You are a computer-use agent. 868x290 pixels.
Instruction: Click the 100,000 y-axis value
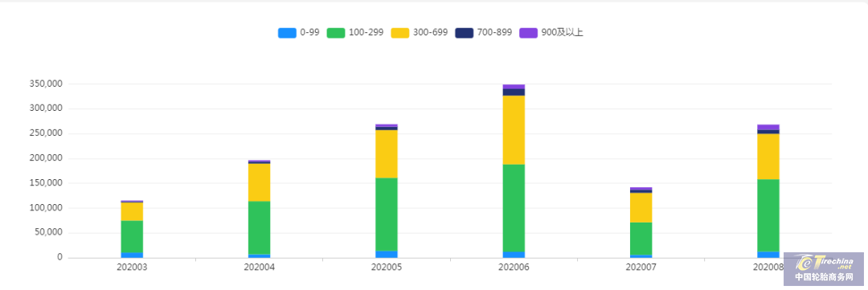(x=45, y=208)
